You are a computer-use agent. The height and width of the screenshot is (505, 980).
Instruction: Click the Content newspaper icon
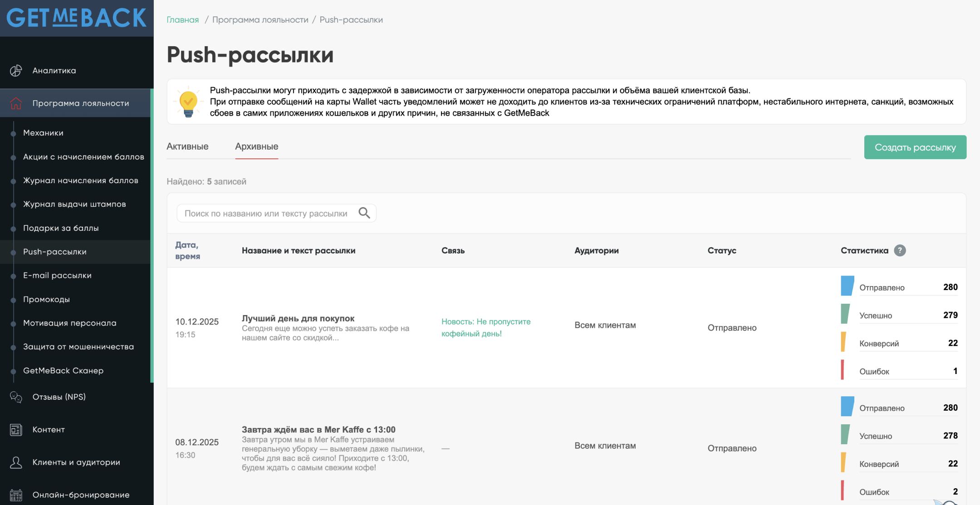tap(16, 430)
